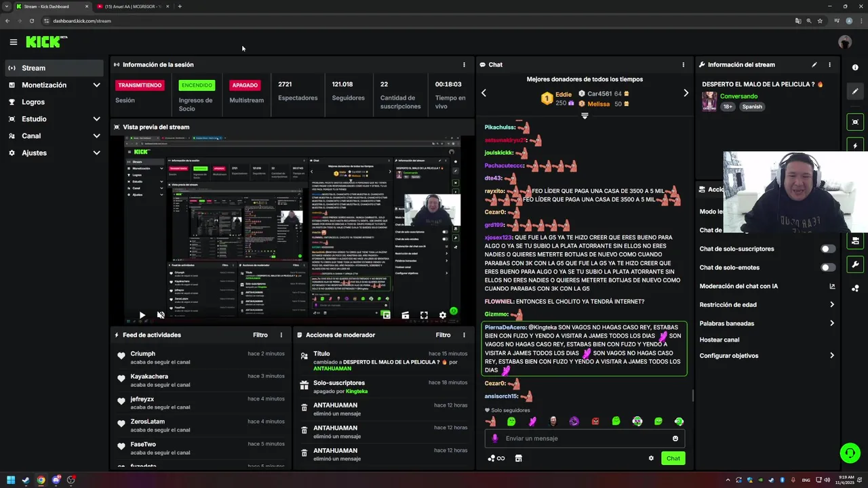Viewport: 868px width, 488px height.
Task: Click the Spanish language tag
Action: click(751, 106)
